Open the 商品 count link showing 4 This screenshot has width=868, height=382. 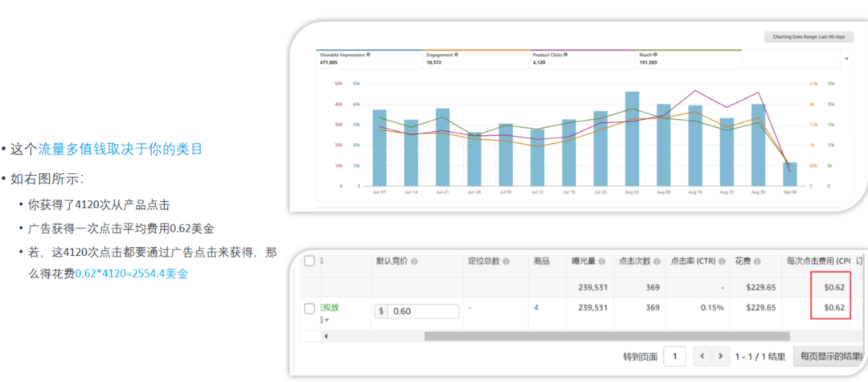[x=536, y=307]
